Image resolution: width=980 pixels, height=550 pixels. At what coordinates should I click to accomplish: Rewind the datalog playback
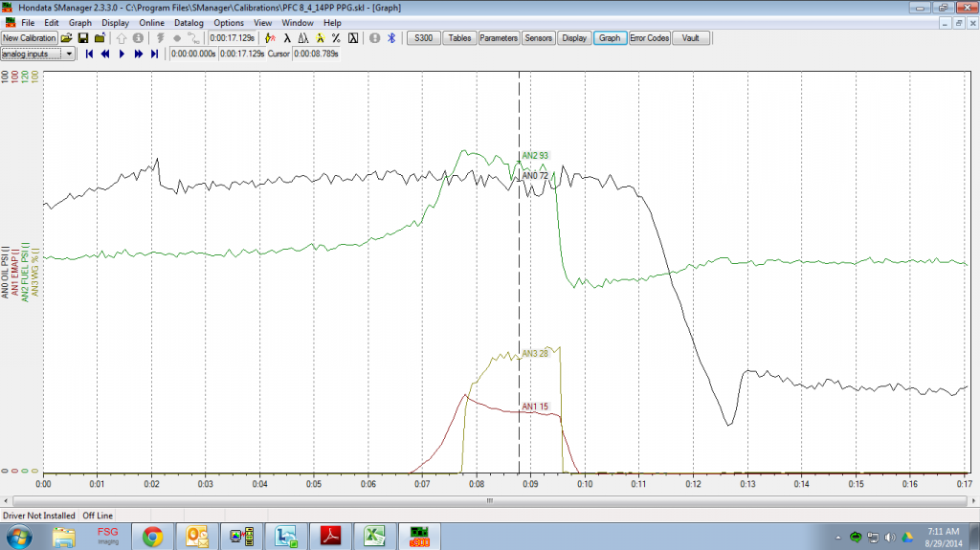click(105, 55)
